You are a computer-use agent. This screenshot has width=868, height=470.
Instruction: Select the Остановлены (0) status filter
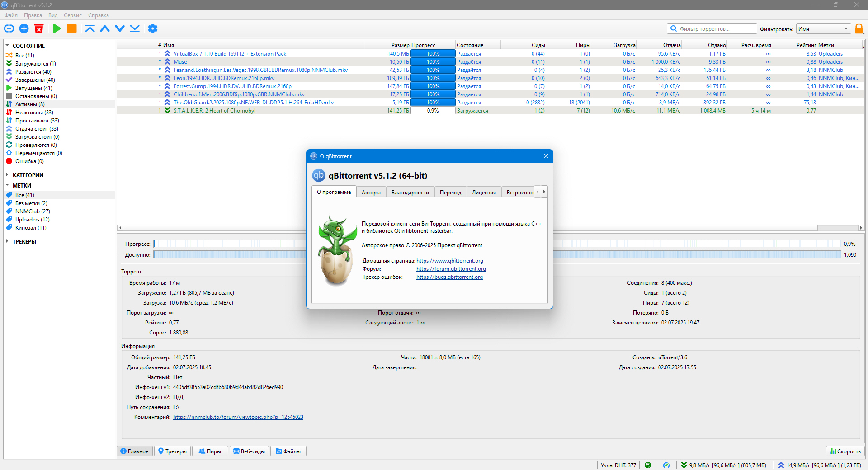coord(36,96)
